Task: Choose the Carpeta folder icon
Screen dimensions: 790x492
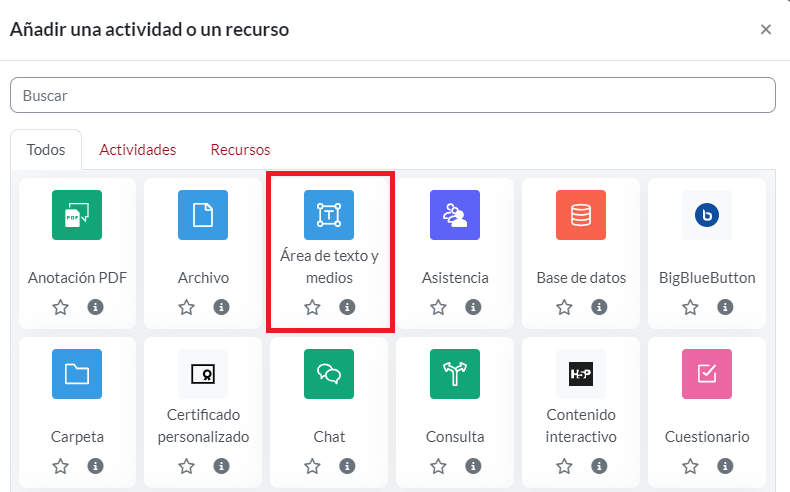Action: [77, 374]
